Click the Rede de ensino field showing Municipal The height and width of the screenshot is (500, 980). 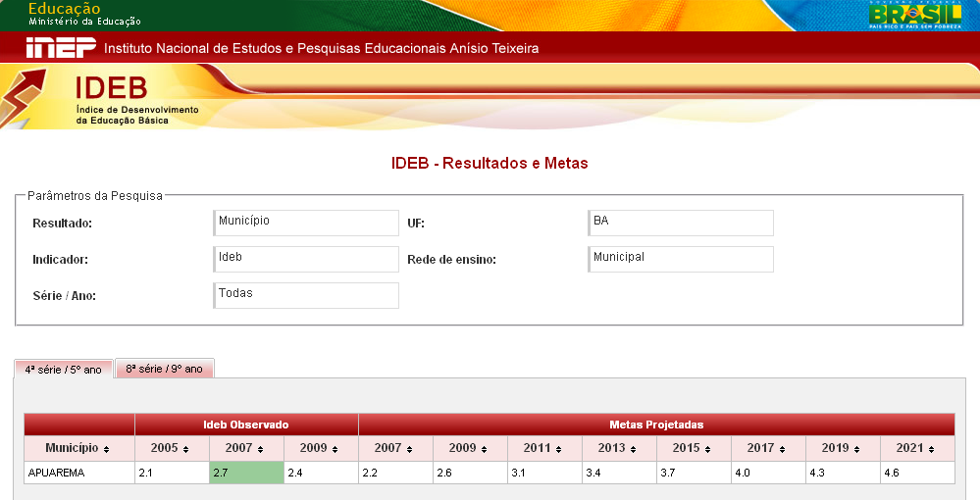[x=681, y=260]
